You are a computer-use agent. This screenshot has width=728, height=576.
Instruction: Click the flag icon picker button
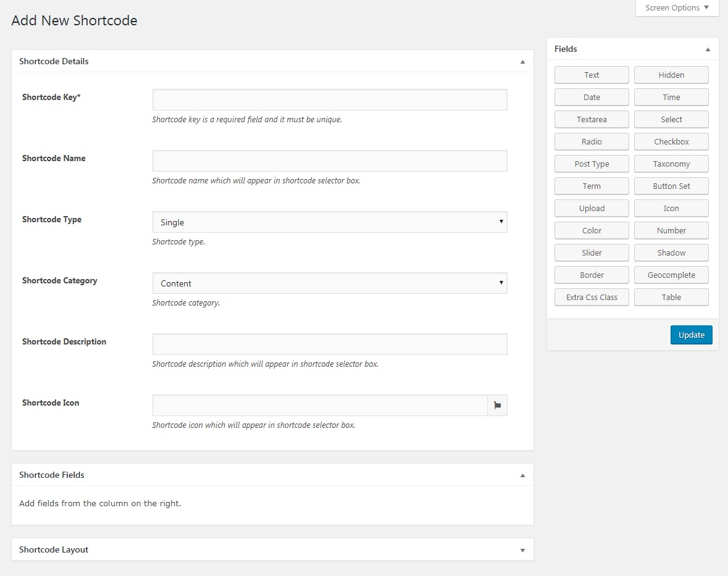tap(497, 406)
